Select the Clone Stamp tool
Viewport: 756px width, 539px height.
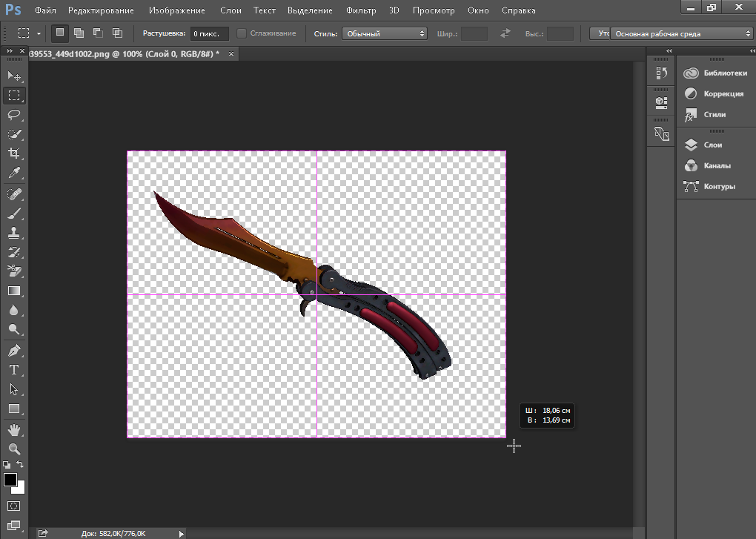point(14,233)
